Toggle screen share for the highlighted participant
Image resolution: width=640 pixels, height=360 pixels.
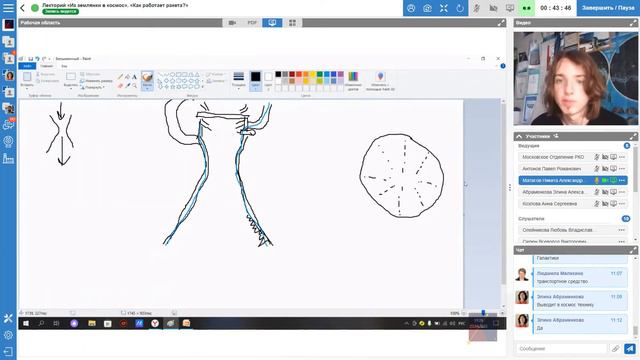tap(613, 180)
